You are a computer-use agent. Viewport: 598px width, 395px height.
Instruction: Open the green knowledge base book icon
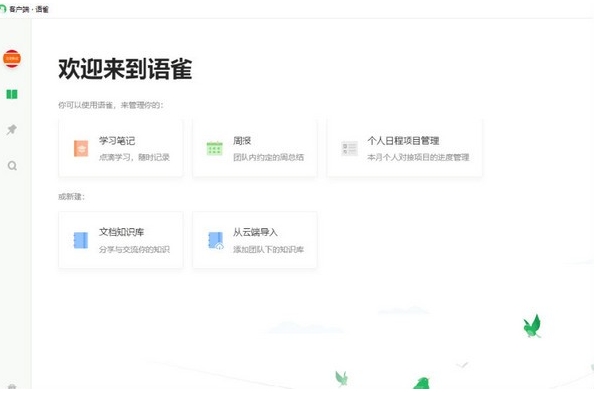pyautogui.click(x=12, y=94)
